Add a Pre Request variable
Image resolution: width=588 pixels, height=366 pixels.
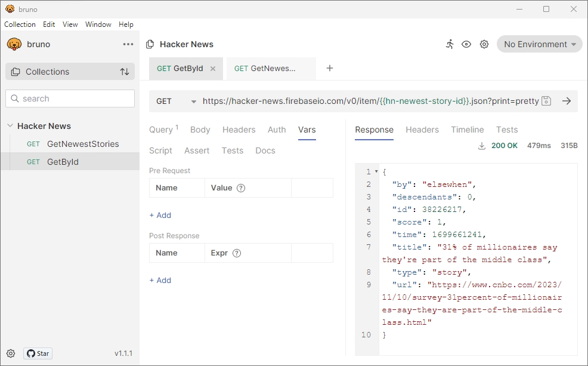click(160, 215)
